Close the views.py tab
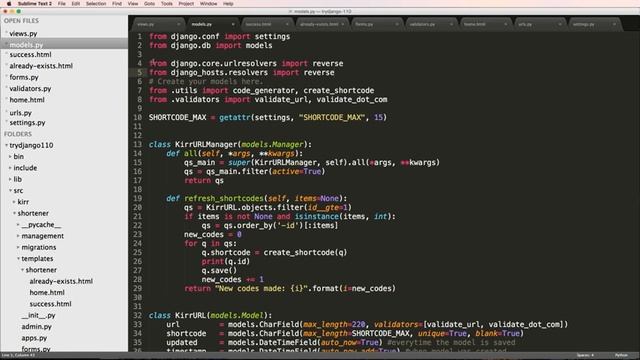Viewport: 640px width, 360px height. (x=178, y=24)
